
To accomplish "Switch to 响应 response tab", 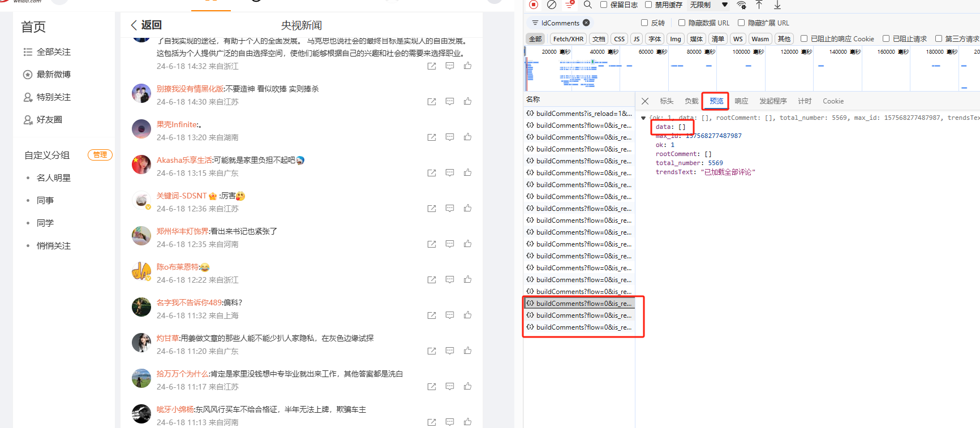I will tap(741, 101).
